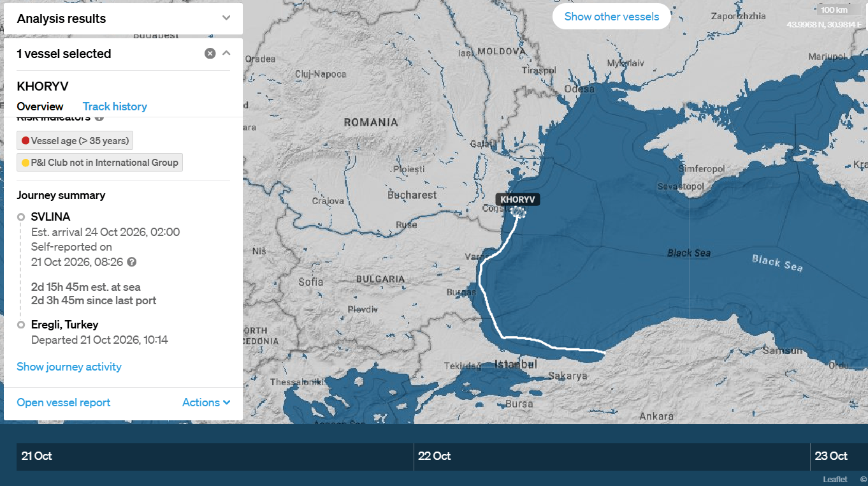Select the 22 Oct timeline marker
The width and height of the screenshot is (868, 486).
[x=435, y=456]
